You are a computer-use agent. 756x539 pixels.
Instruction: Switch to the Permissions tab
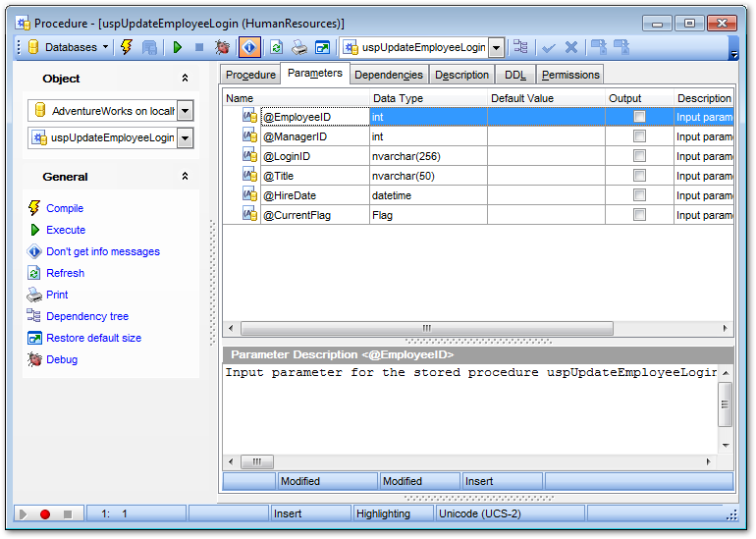point(570,75)
